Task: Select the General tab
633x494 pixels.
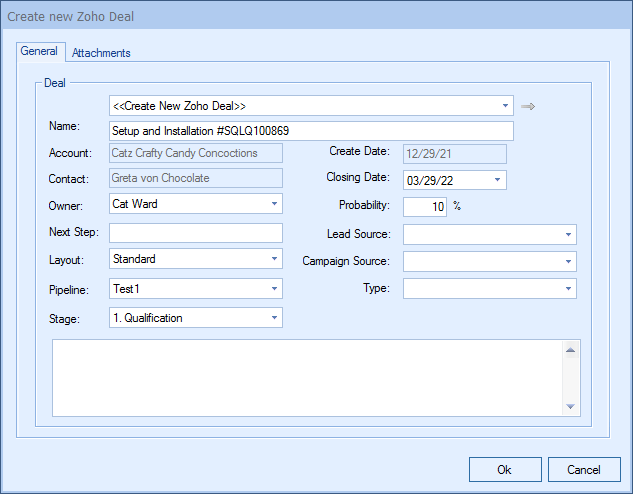Action: pyautogui.click(x=39, y=52)
